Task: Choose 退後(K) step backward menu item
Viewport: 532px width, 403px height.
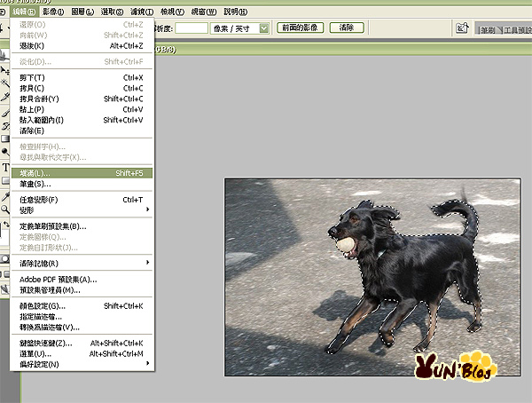Action: 82,46
